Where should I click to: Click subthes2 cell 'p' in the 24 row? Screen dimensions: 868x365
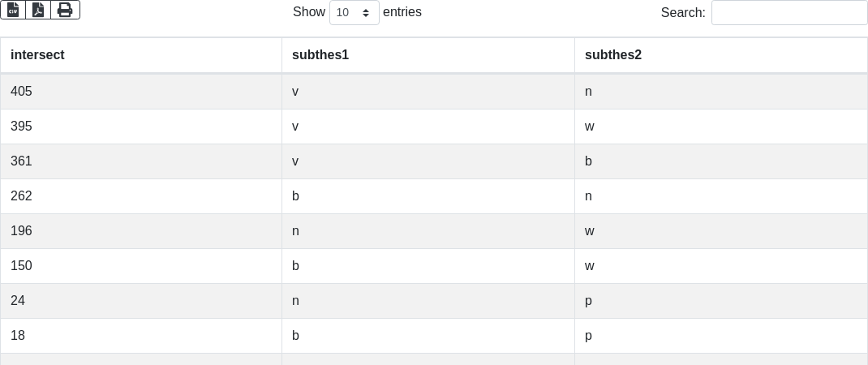coord(588,301)
